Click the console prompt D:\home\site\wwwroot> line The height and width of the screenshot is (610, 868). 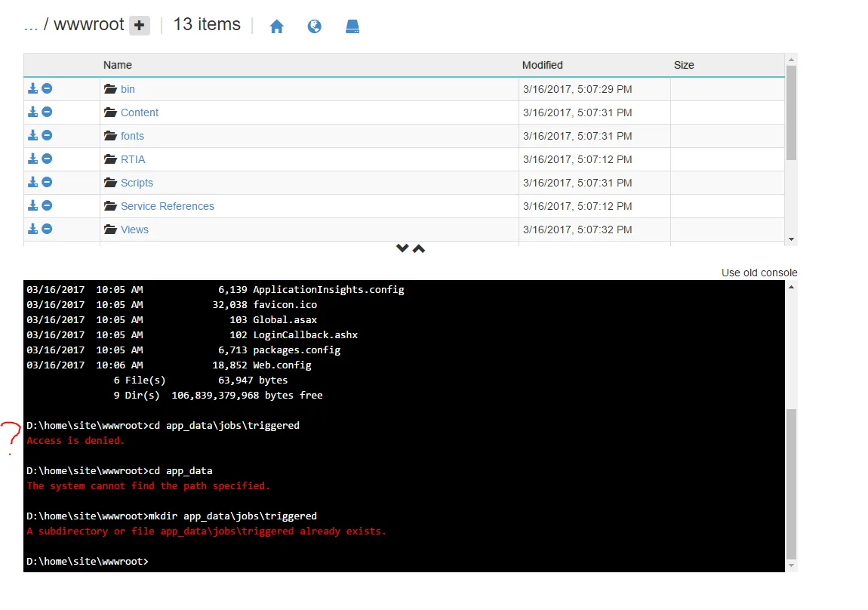[x=88, y=561]
